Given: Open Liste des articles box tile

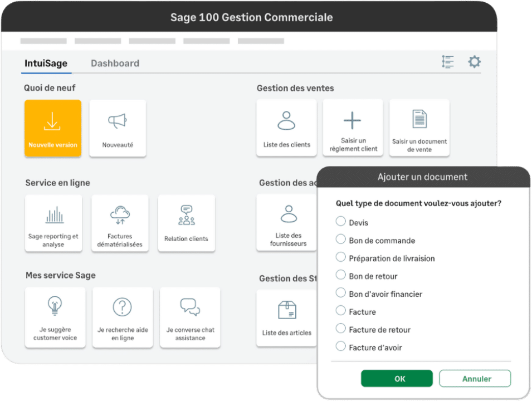Looking at the screenshot, I should (287, 318).
